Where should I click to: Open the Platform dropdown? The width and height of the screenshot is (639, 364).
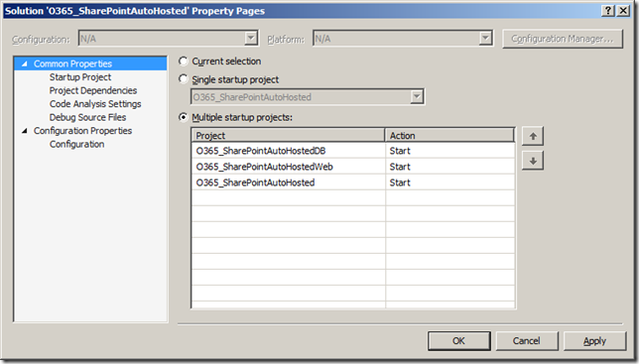tap(485, 39)
